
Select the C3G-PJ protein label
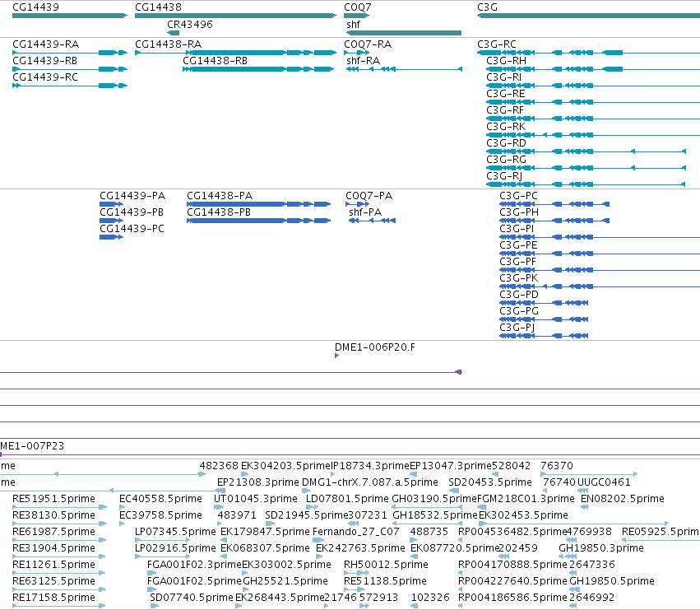517,328
